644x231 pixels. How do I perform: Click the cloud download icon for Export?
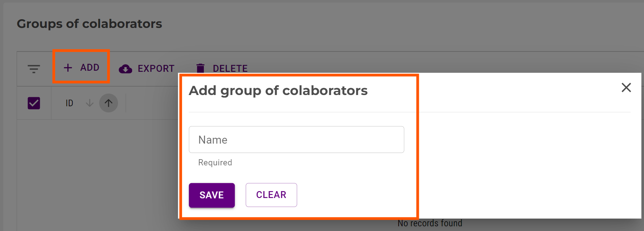click(125, 69)
